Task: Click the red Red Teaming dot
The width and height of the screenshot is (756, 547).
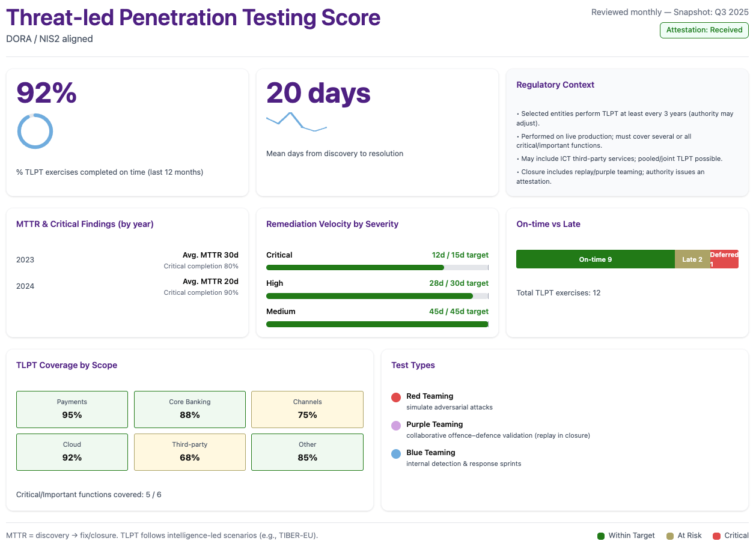Action: pos(396,397)
